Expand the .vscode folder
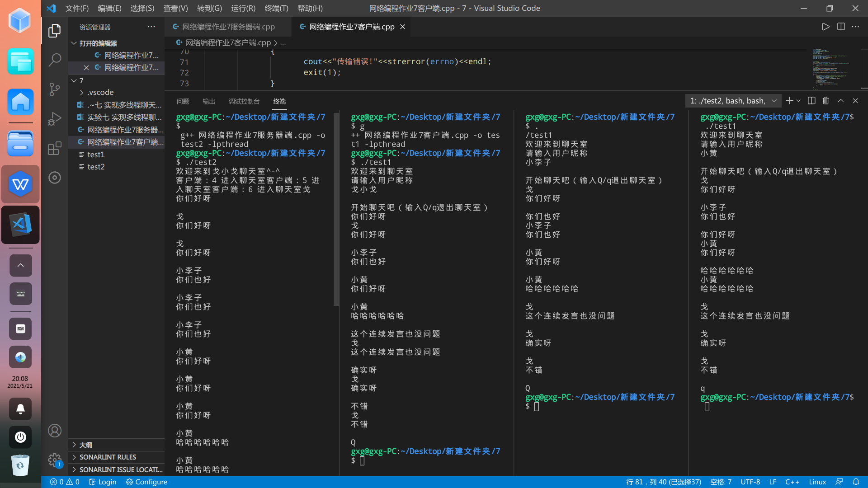The width and height of the screenshot is (868, 488). (x=117, y=92)
